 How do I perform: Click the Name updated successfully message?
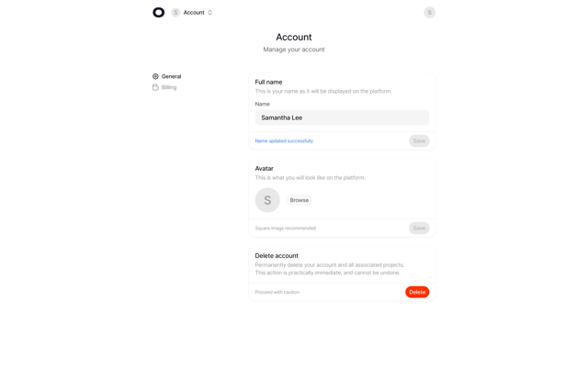(284, 141)
